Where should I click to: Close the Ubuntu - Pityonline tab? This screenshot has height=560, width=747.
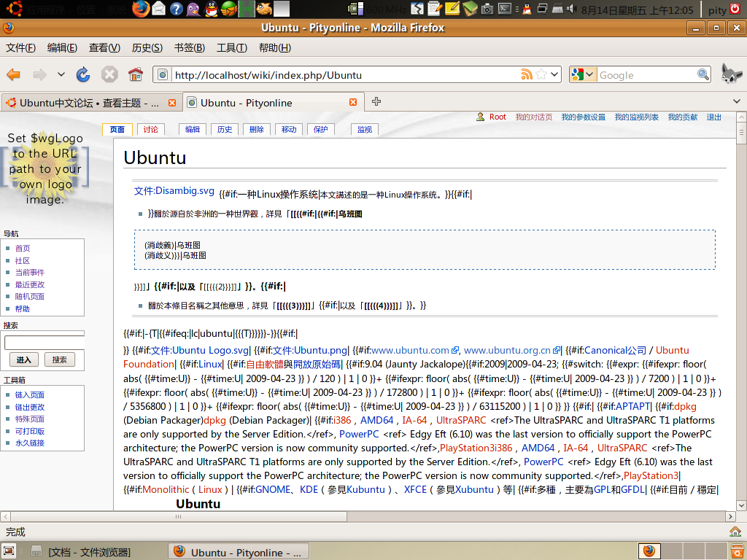pyautogui.click(x=353, y=102)
